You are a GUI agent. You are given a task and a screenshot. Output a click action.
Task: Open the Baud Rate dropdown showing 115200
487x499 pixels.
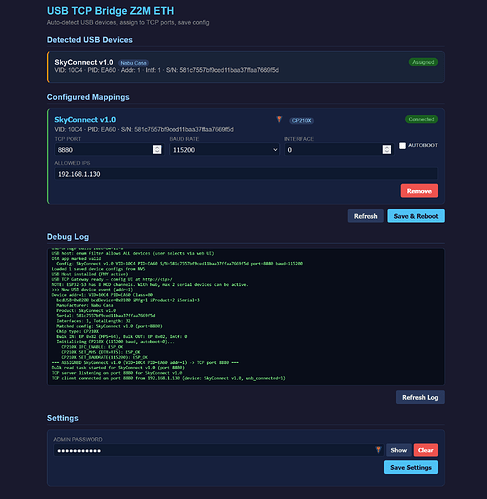point(224,150)
